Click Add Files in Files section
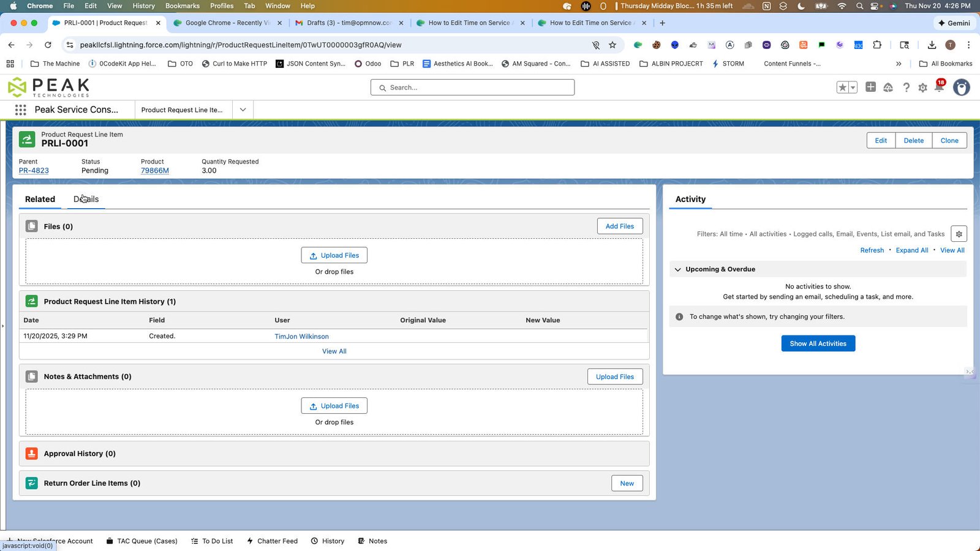 (x=620, y=226)
